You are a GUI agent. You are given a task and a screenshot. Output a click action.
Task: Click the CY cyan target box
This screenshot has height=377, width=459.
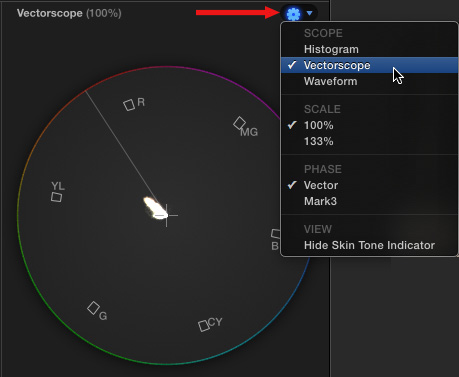pyautogui.click(x=204, y=326)
